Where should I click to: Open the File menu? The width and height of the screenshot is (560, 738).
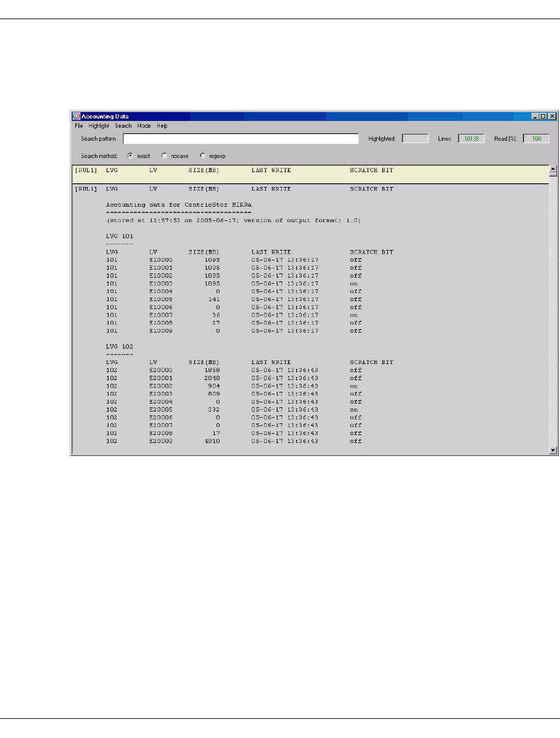[78, 126]
